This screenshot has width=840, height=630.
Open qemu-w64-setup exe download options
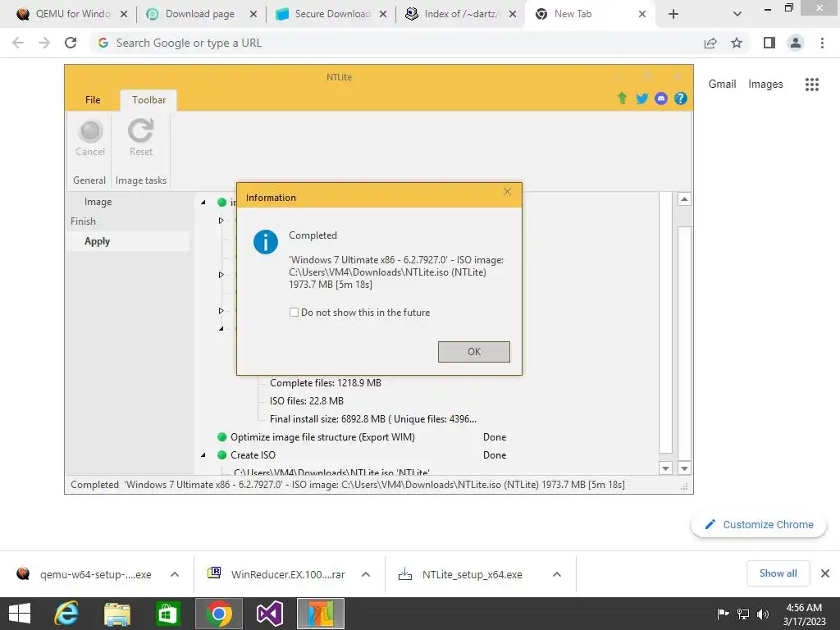pos(175,574)
